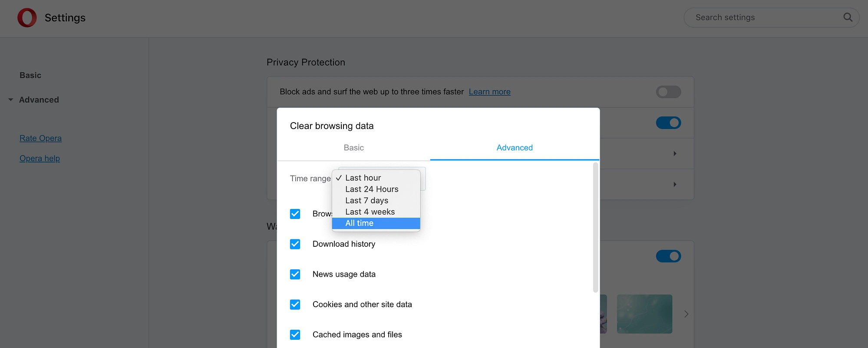
Task: Select All time from time range
Action: [x=376, y=223]
